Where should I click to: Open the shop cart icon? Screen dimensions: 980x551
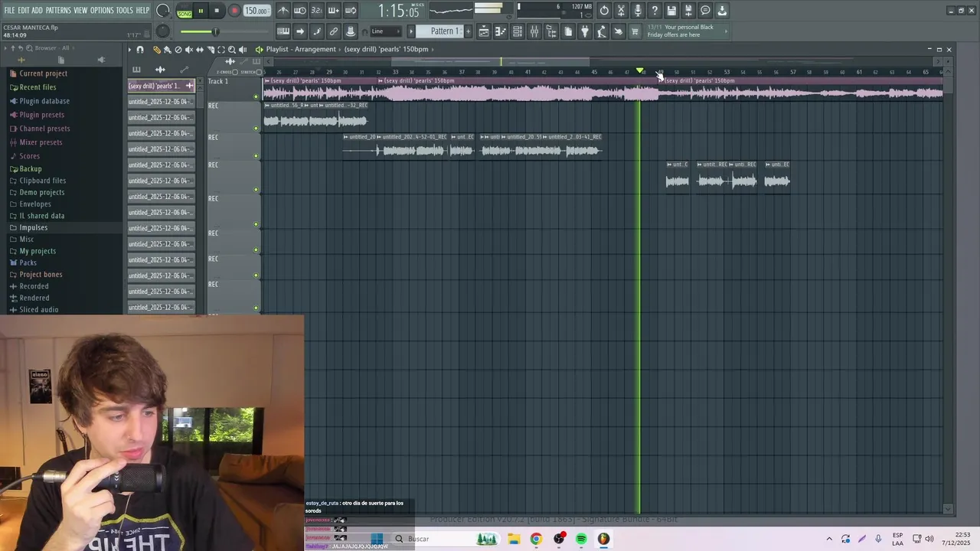635,31
